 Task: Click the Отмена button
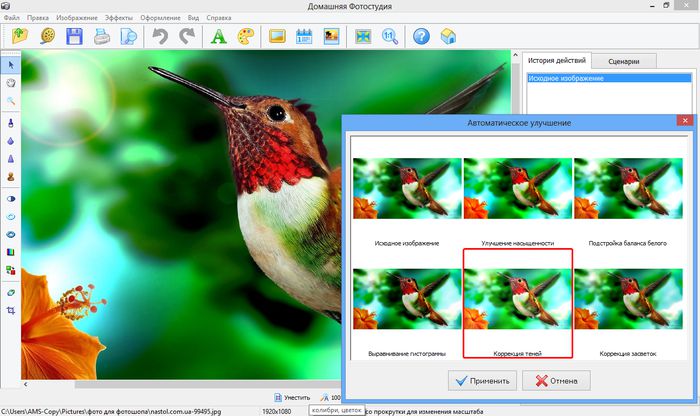pyautogui.click(x=556, y=381)
